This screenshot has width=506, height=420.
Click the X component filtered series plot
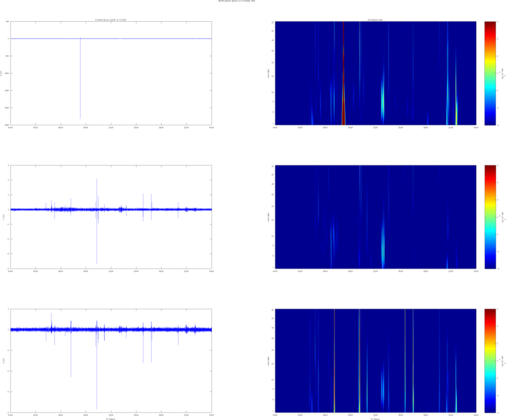pyautogui.click(x=111, y=73)
